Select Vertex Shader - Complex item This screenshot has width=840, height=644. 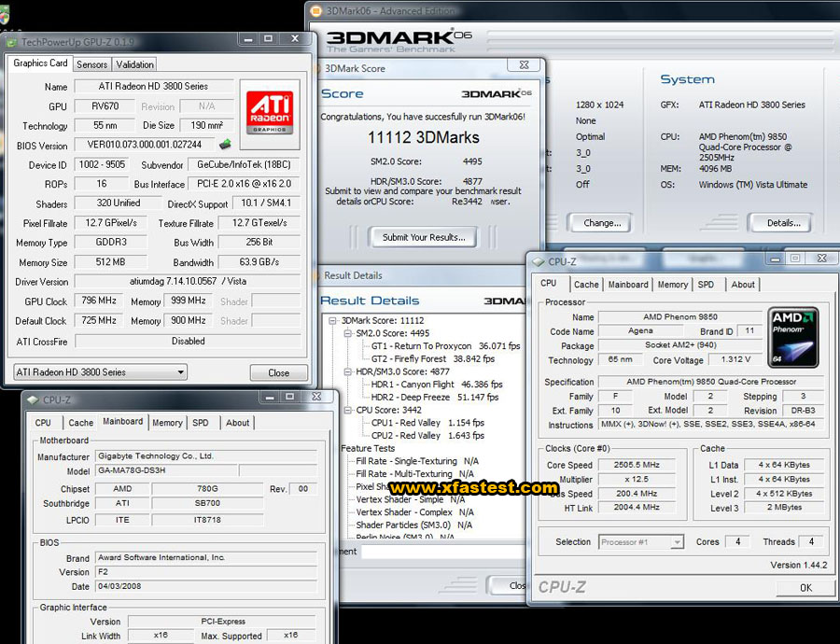coord(414,512)
